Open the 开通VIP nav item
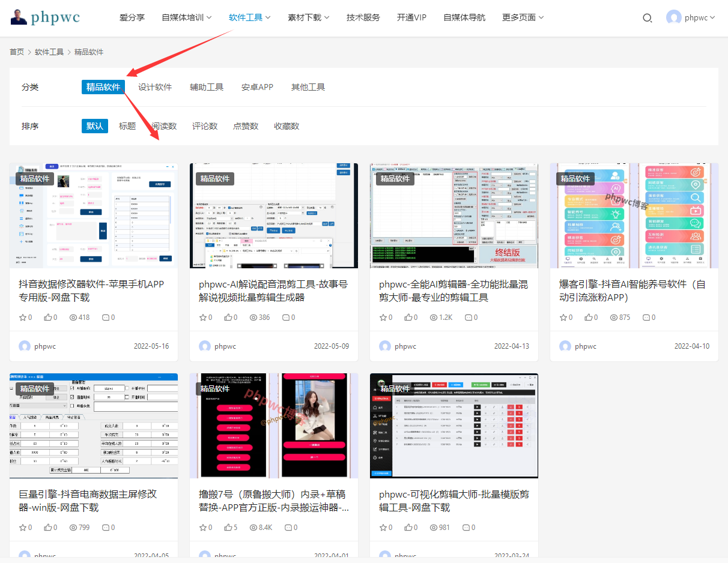 [x=411, y=17]
